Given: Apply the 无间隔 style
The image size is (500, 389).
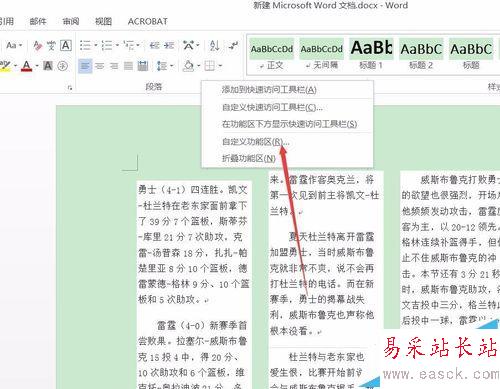Looking at the screenshot, I should point(322,54).
